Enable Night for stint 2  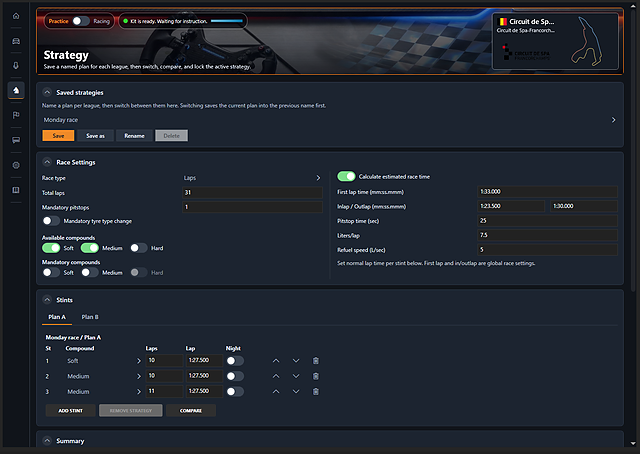click(235, 376)
